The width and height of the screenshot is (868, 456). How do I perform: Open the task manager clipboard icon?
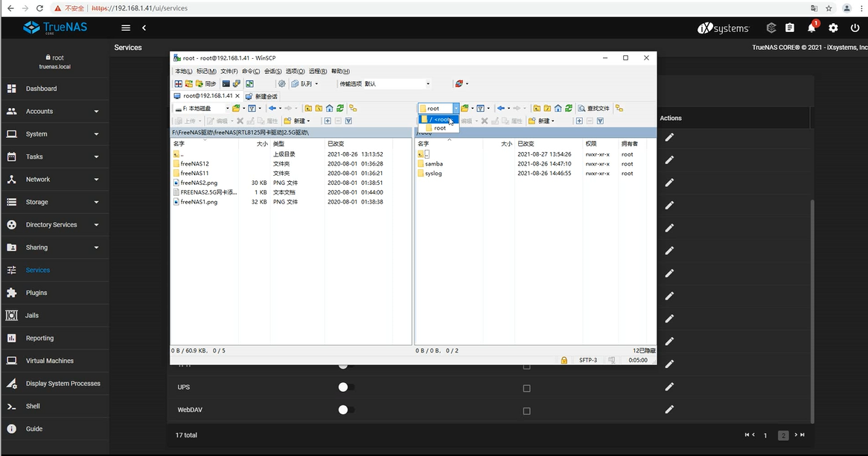[x=790, y=28]
